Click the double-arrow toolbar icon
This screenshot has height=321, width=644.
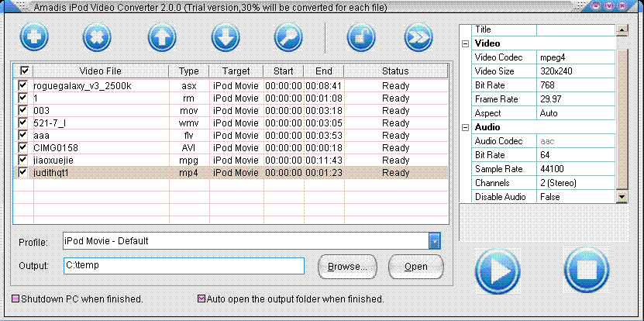click(x=418, y=38)
